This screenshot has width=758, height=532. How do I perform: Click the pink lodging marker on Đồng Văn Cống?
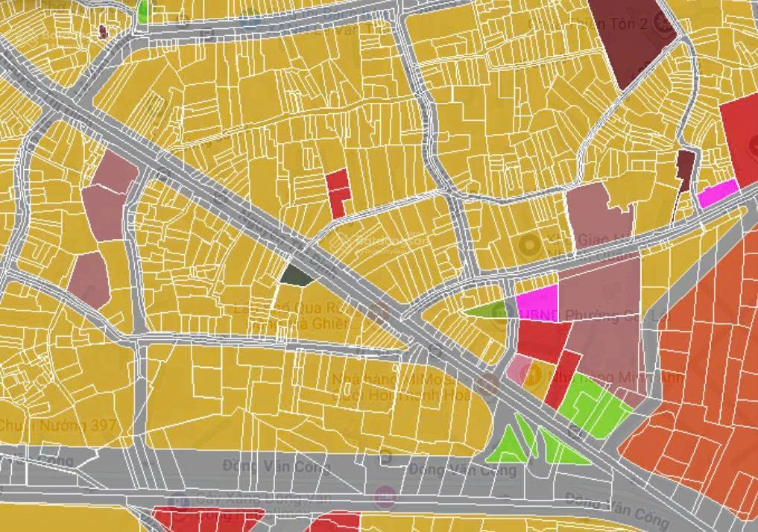[385, 497]
